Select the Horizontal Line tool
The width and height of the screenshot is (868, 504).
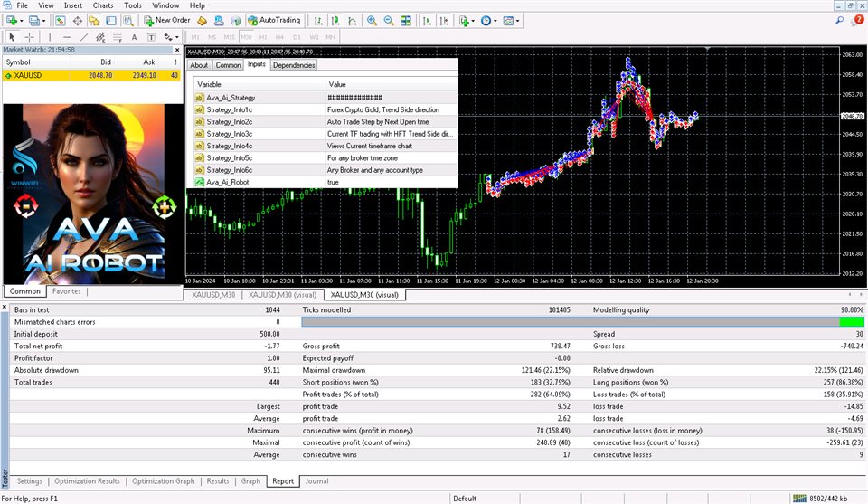tap(67, 37)
